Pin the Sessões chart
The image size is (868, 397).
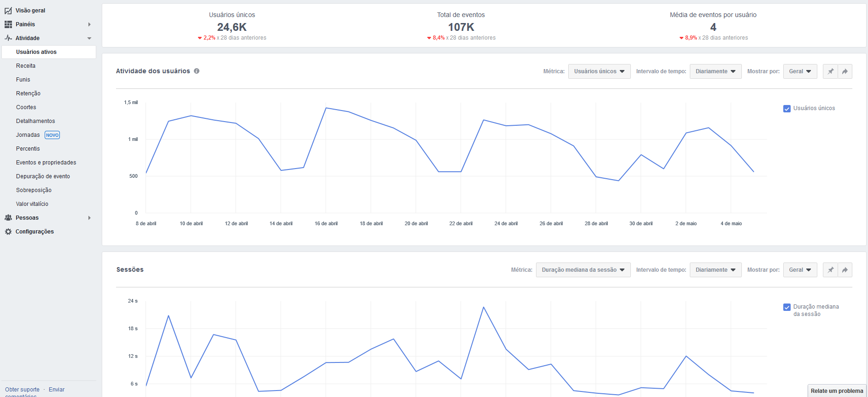(830, 270)
